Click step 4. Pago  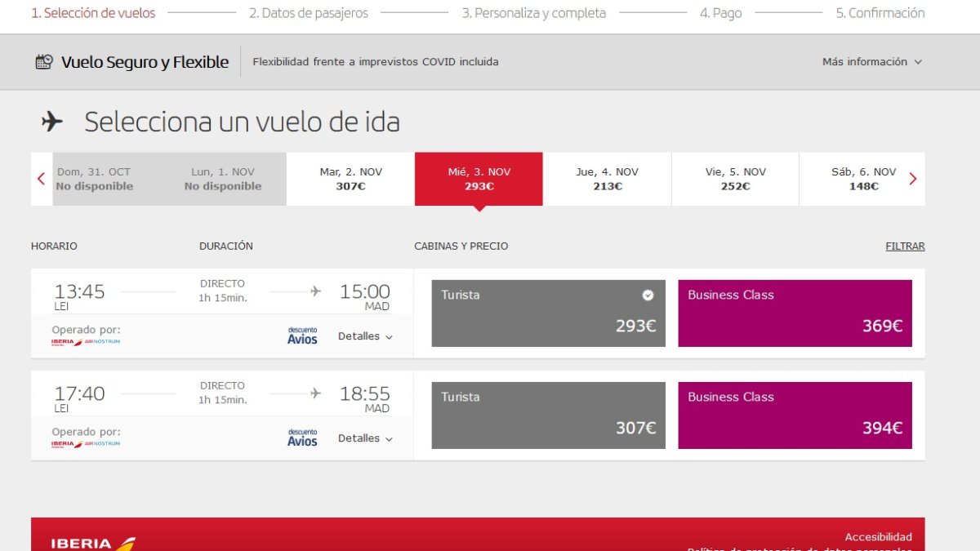tap(720, 13)
